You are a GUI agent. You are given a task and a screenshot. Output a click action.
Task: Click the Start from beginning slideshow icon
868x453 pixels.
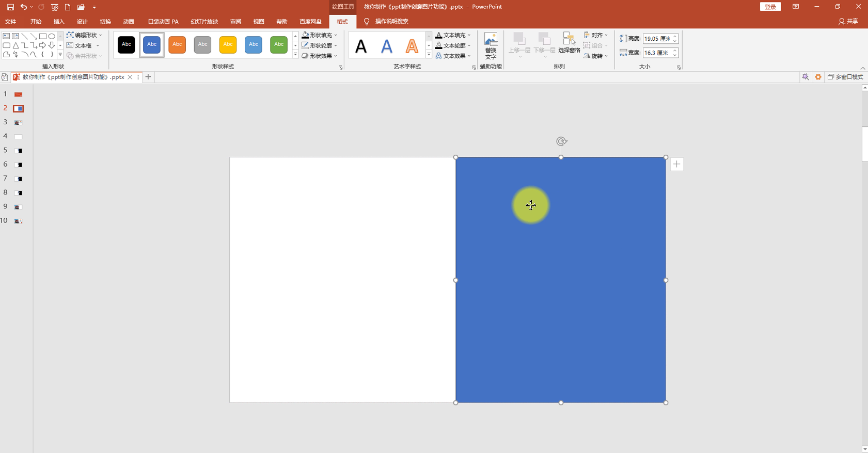(x=55, y=7)
